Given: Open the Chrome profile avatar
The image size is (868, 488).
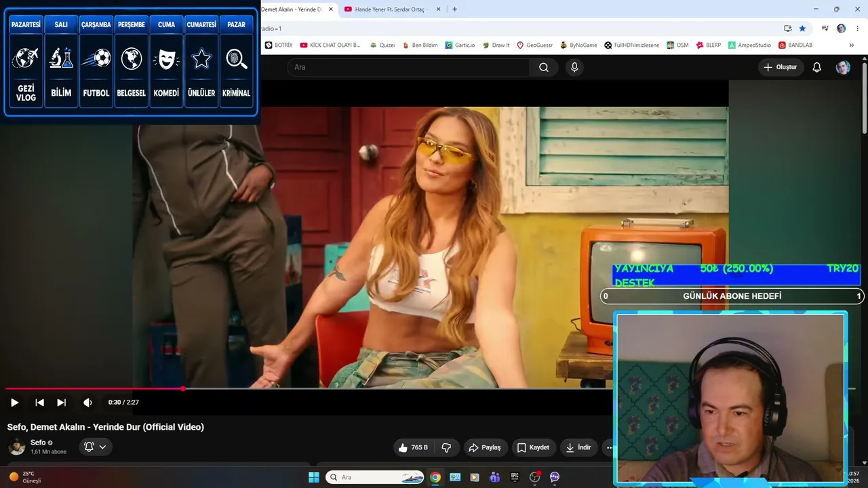Looking at the screenshot, I should tap(842, 28).
